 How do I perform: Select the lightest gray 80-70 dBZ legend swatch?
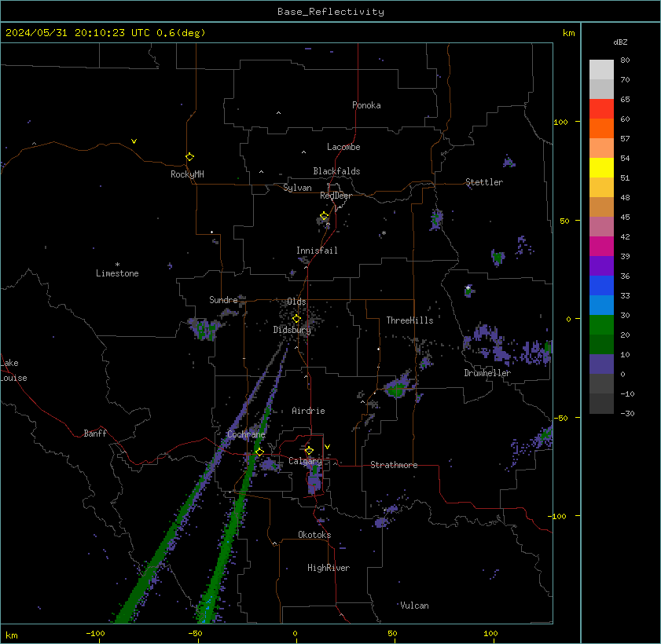(x=601, y=69)
